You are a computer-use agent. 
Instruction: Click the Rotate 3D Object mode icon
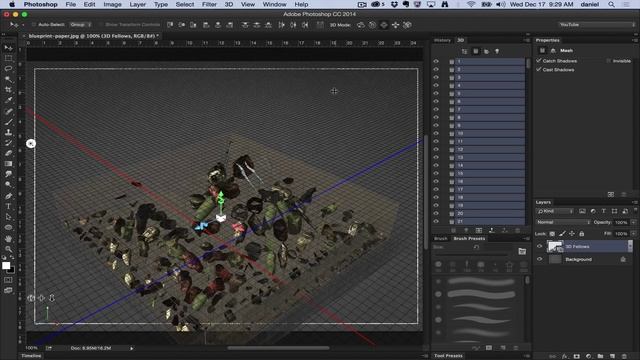click(360, 25)
